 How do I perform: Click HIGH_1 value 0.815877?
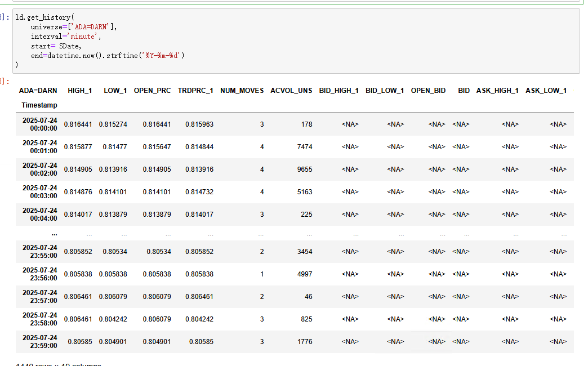(x=78, y=147)
